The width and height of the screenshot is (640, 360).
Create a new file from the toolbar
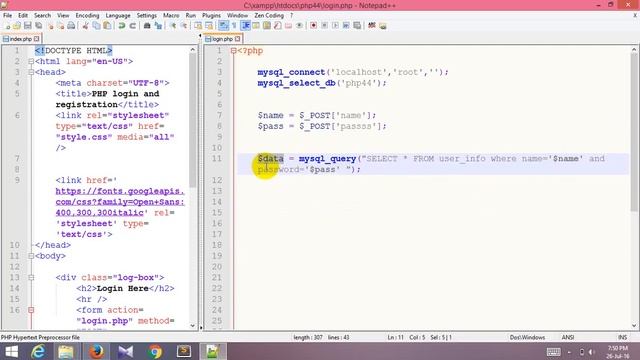pos(7,26)
